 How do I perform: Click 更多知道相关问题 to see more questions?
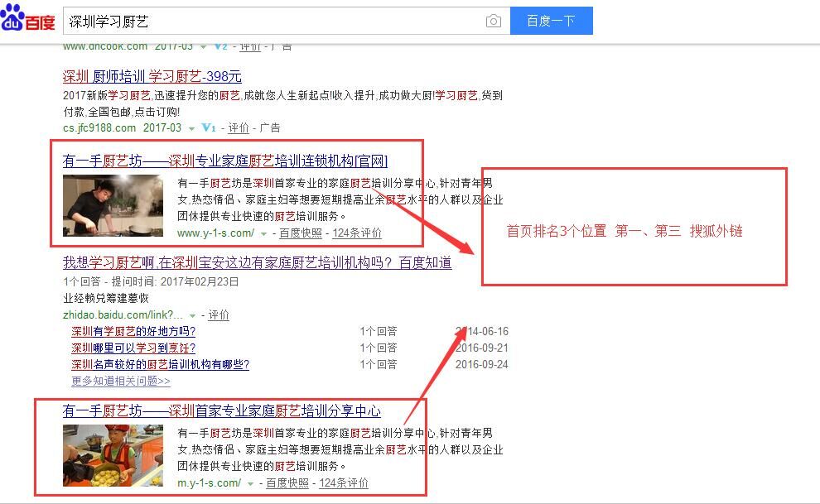(122, 381)
